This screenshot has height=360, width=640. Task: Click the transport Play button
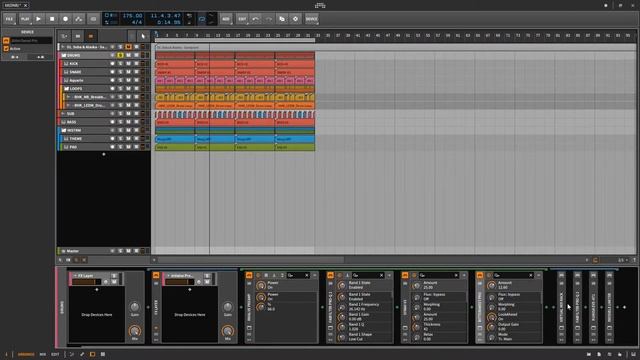point(38,19)
